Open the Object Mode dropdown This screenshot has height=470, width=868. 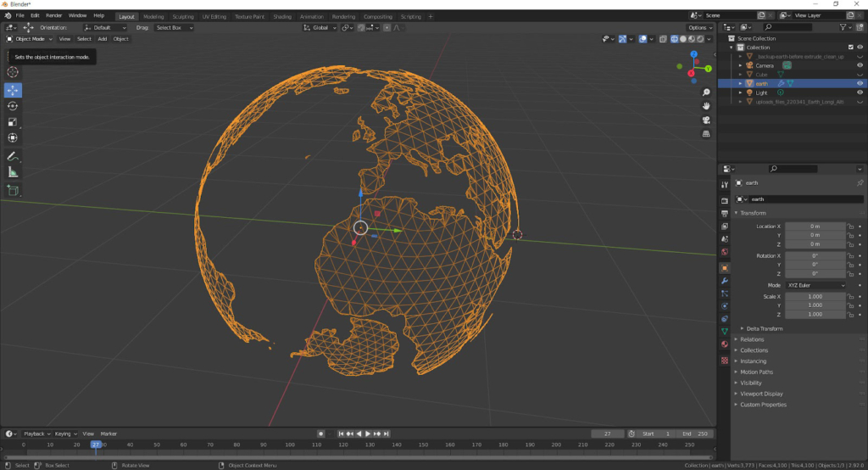coord(29,39)
